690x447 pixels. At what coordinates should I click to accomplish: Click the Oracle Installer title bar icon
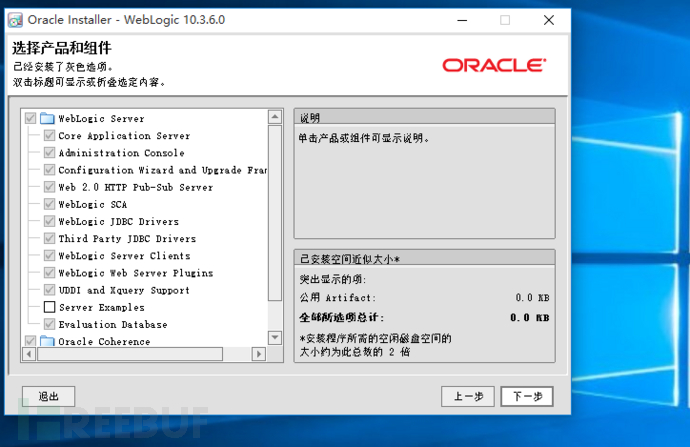15,20
